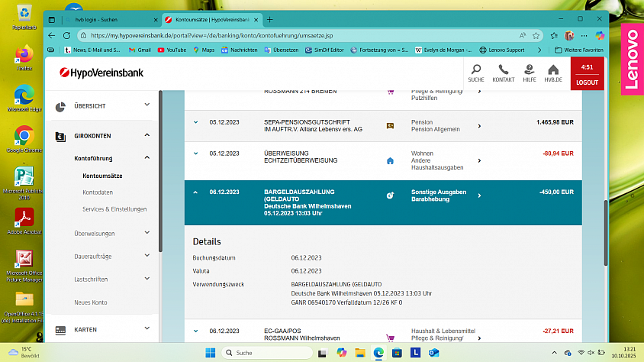Open Lenovo Support bookmark

pos(502,50)
